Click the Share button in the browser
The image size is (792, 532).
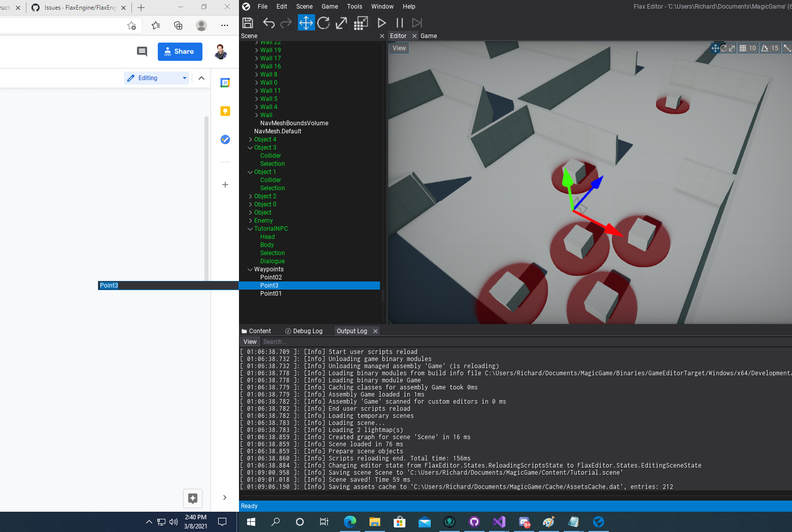click(180, 51)
